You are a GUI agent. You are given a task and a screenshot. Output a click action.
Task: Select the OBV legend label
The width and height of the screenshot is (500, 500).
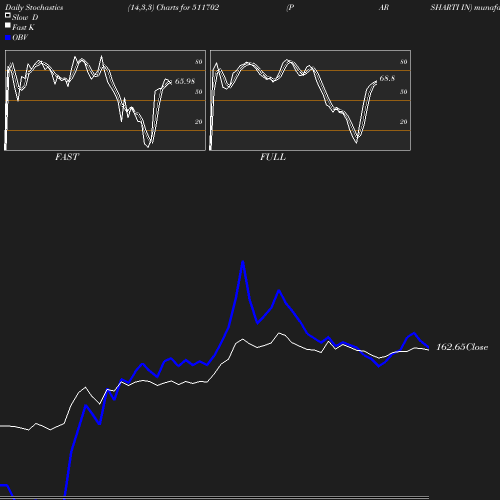[20, 37]
